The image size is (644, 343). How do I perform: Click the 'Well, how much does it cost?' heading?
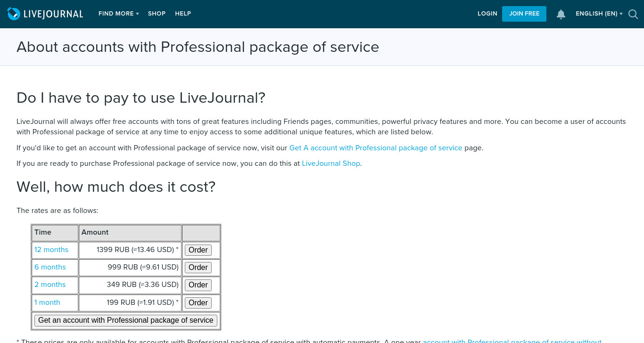click(x=116, y=187)
